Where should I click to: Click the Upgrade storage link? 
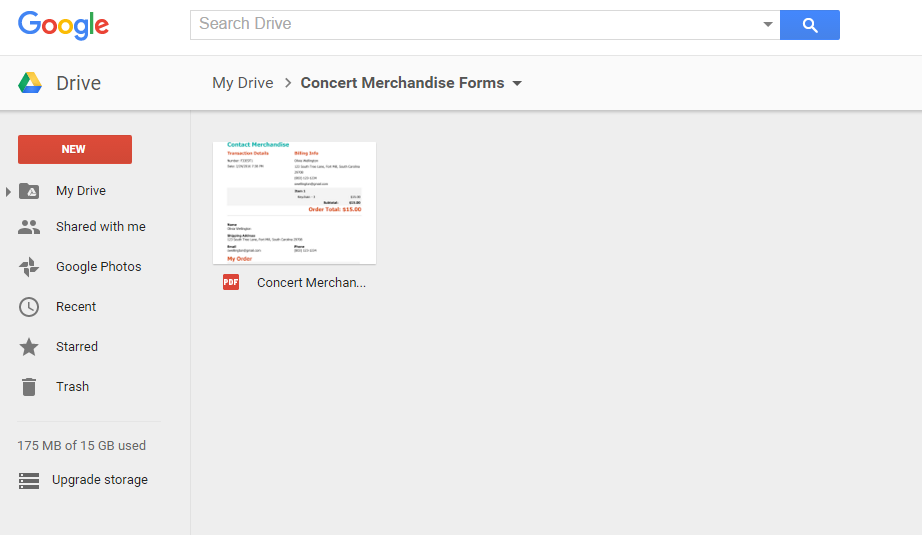[x=100, y=480]
